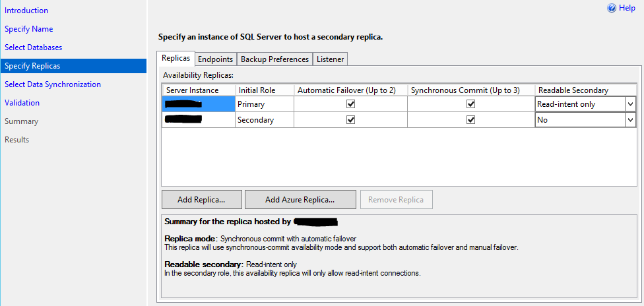The height and width of the screenshot is (306, 644).
Task: Uncheck Synchronous Commit for Primary replica
Action: (471, 104)
